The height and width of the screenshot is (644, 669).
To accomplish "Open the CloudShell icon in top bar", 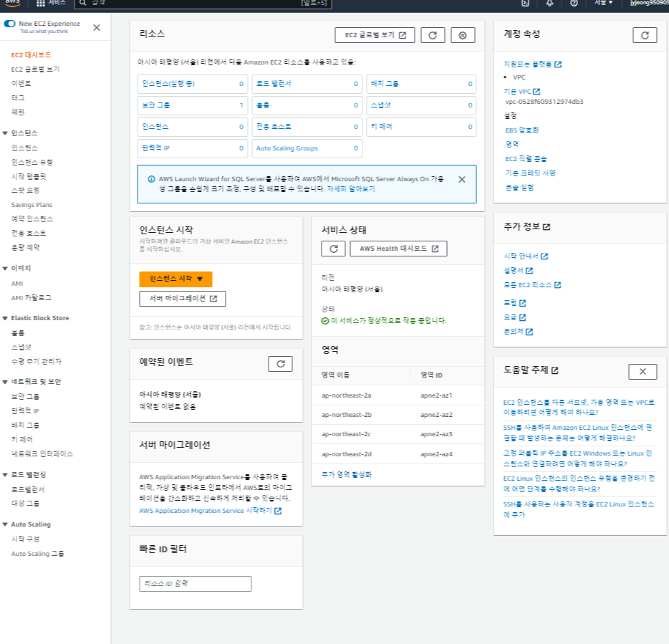I will click(x=525, y=3).
